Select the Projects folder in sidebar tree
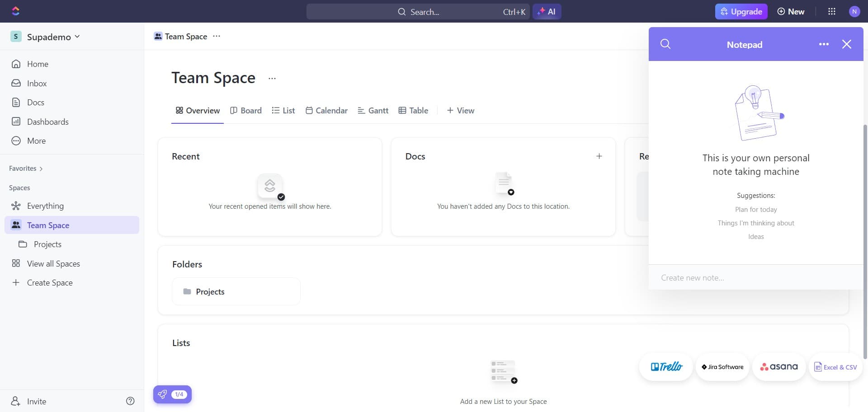The image size is (868, 412). [x=47, y=244]
